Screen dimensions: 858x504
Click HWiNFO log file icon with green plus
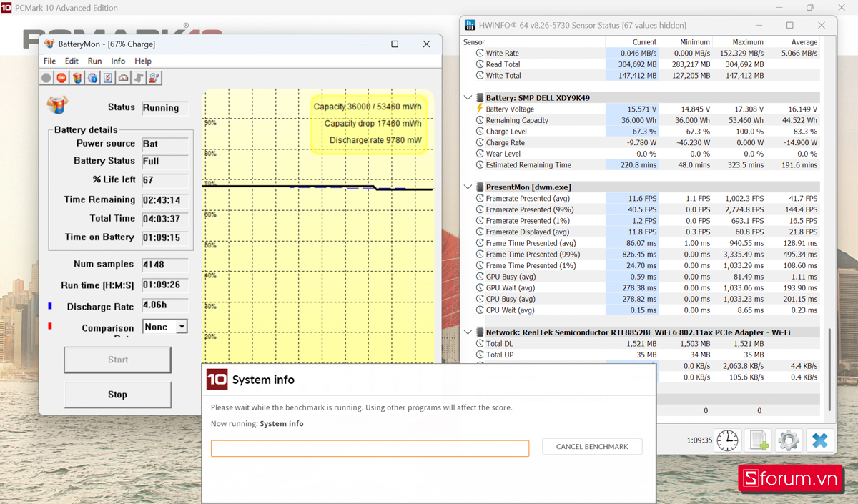[x=758, y=440]
